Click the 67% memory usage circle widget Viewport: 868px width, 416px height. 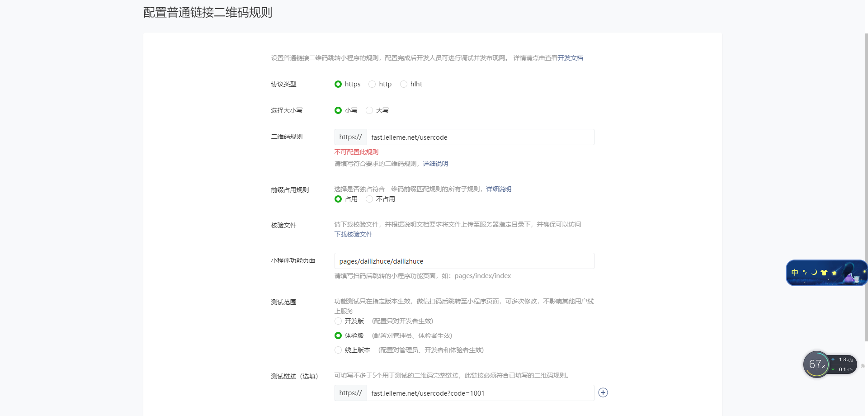pos(816,364)
